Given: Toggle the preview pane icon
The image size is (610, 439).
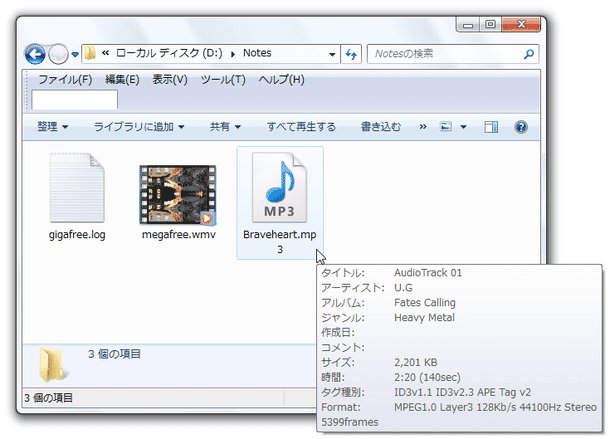Looking at the screenshot, I should [x=491, y=127].
